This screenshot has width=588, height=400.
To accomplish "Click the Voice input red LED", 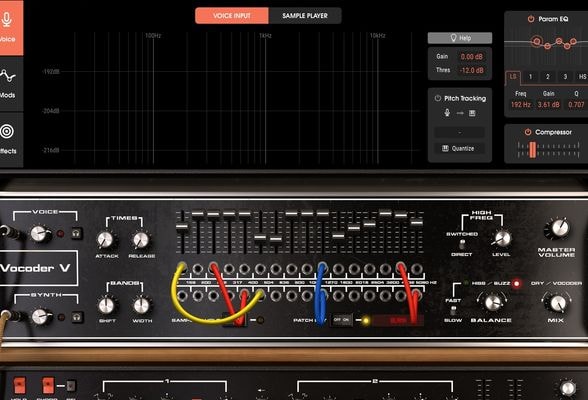I will coord(60,234).
